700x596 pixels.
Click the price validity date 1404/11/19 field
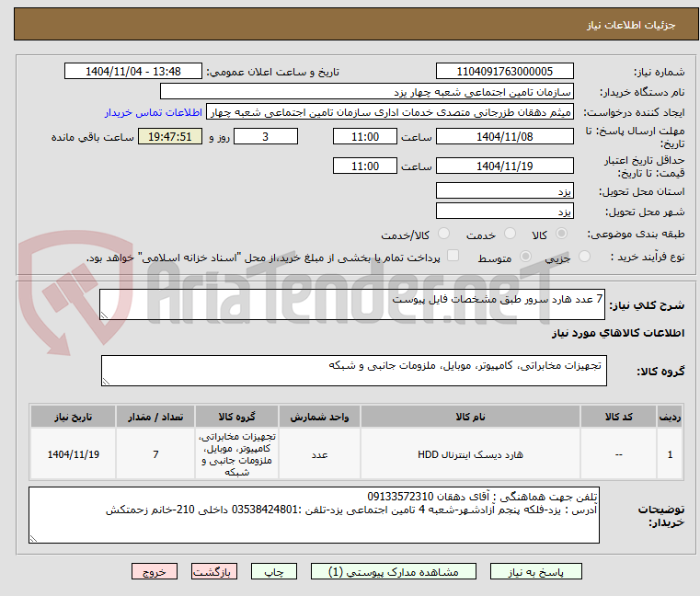coord(504,166)
